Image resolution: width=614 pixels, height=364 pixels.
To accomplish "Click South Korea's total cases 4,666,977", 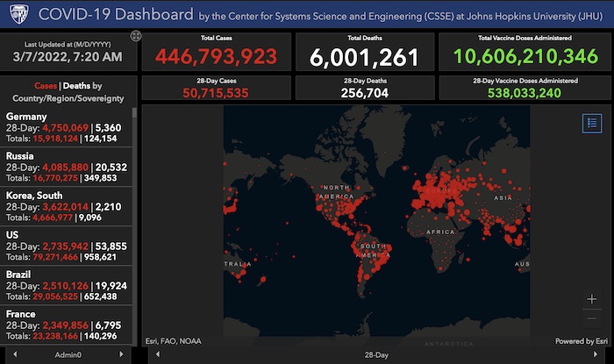I will [53, 218].
